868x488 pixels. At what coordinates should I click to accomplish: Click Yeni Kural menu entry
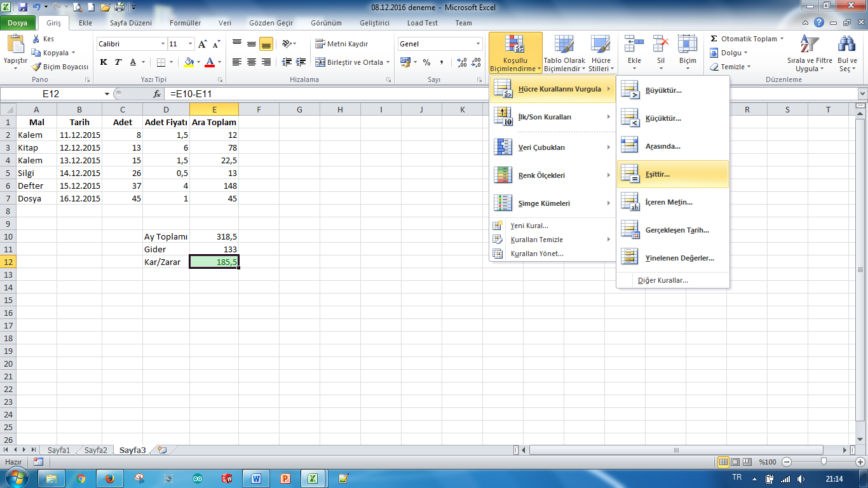[x=552, y=226]
